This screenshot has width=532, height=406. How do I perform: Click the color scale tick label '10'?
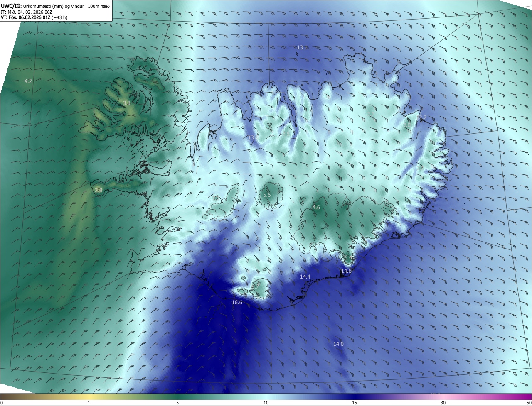(x=266, y=403)
